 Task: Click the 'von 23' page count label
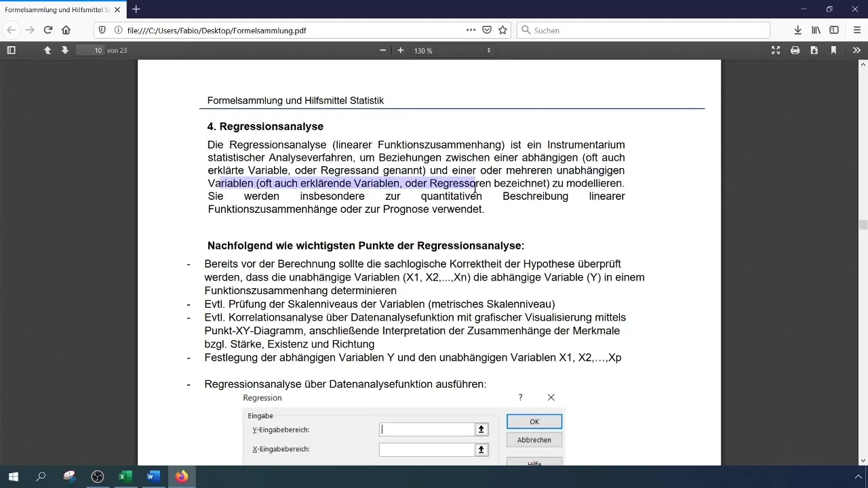[117, 51]
